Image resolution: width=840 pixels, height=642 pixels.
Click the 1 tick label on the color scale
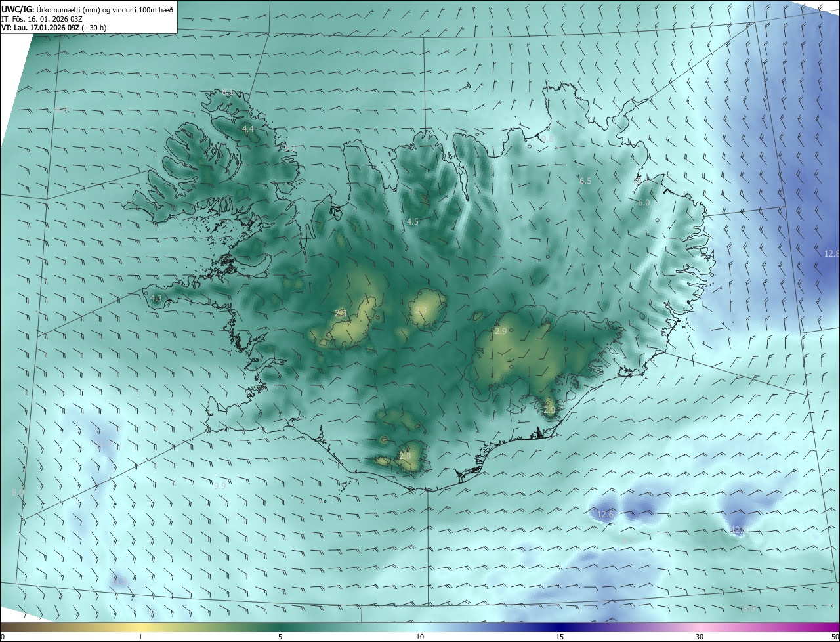tap(140, 637)
